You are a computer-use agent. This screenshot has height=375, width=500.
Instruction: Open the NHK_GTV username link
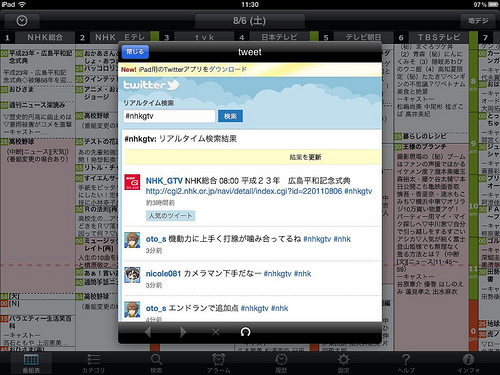(164, 181)
